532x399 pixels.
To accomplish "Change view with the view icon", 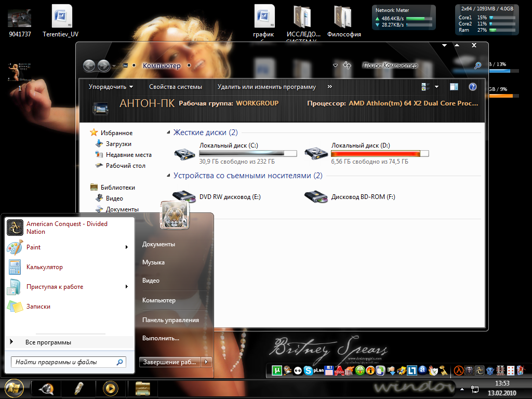I will pyautogui.click(x=425, y=87).
